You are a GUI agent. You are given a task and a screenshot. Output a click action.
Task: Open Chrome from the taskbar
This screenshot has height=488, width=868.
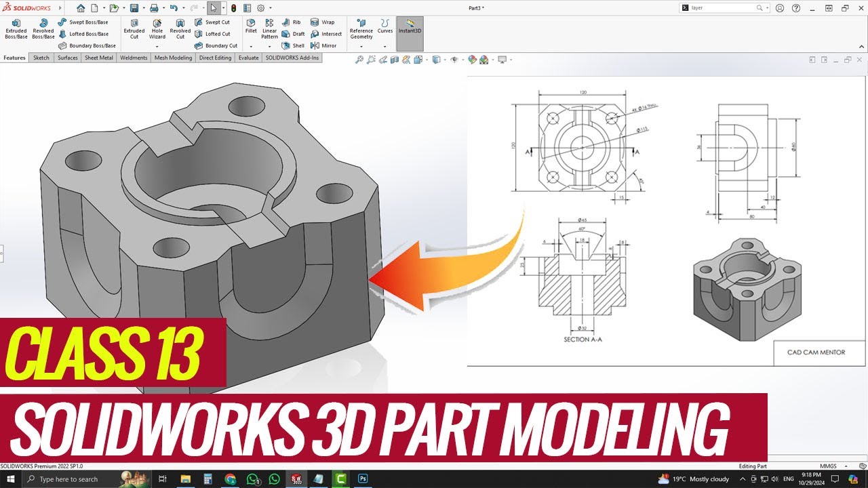pyautogui.click(x=230, y=479)
